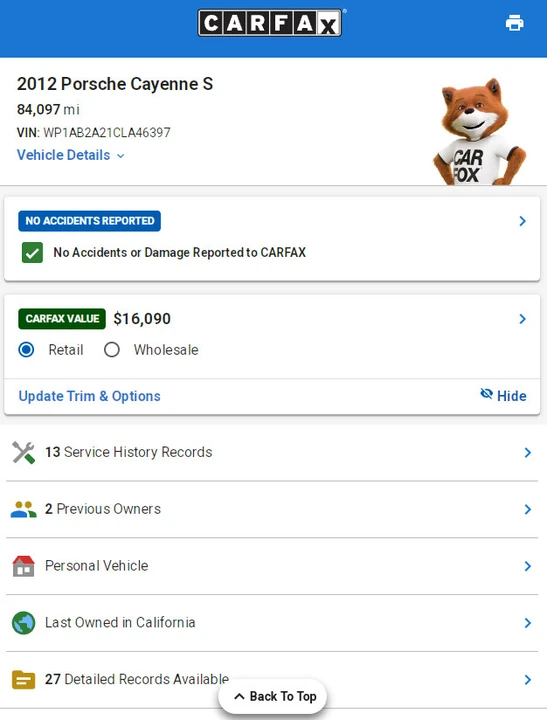Hide the CARFAX value section
Screen dimensions: 547x720
pos(503,395)
